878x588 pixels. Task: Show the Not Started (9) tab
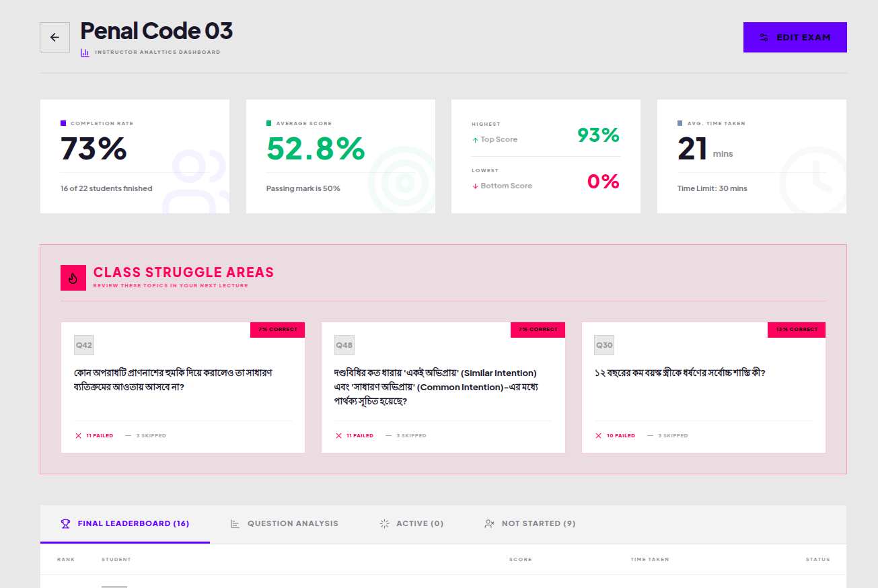530,523
